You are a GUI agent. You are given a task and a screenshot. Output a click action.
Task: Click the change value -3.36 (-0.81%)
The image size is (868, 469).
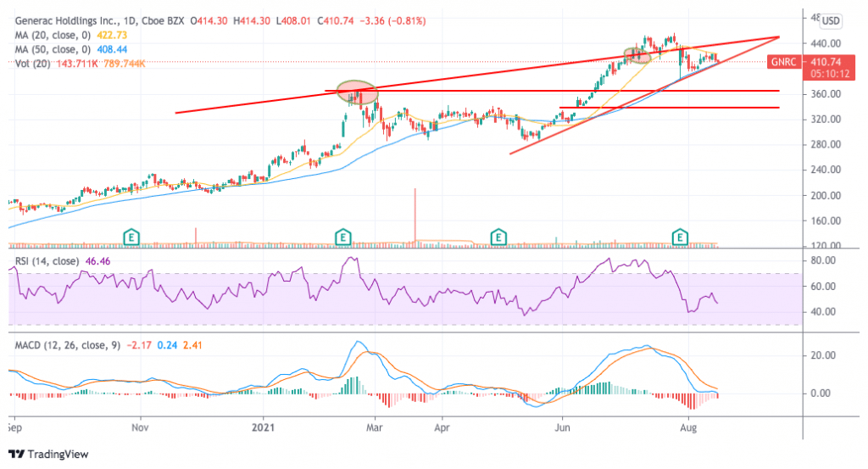(x=393, y=21)
